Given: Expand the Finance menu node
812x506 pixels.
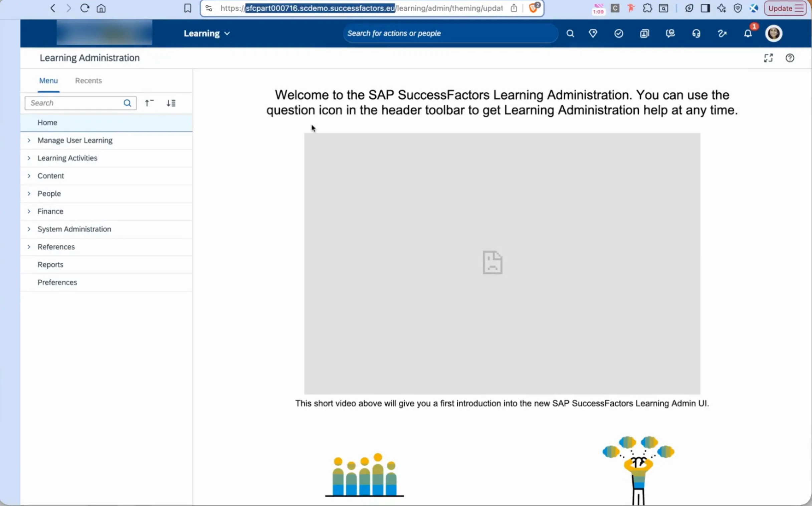Looking at the screenshot, I should click(29, 211).
